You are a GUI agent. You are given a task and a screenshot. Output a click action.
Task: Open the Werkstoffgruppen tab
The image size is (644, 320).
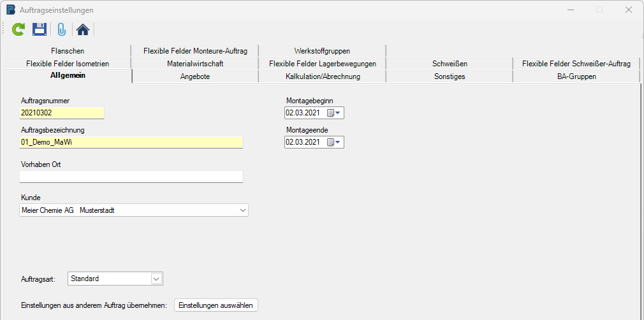322,51
